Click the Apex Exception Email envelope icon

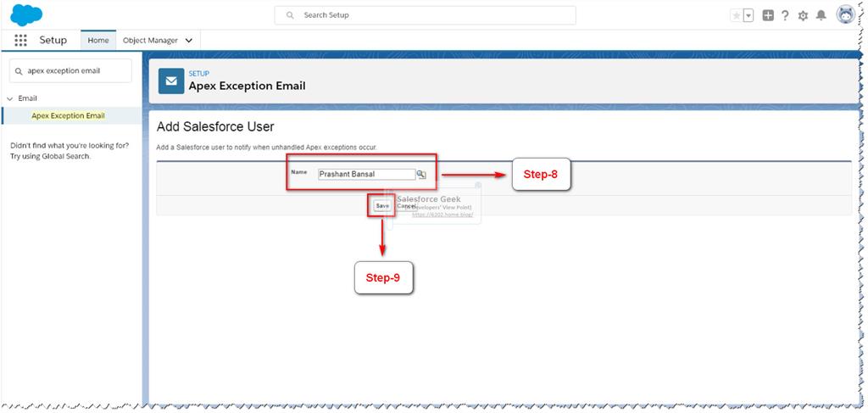171,81
